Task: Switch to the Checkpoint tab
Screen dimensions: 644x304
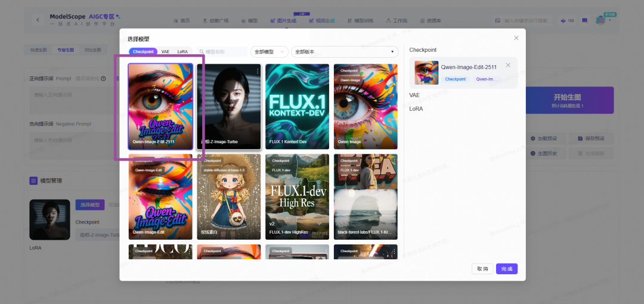Action: point(143,52)
